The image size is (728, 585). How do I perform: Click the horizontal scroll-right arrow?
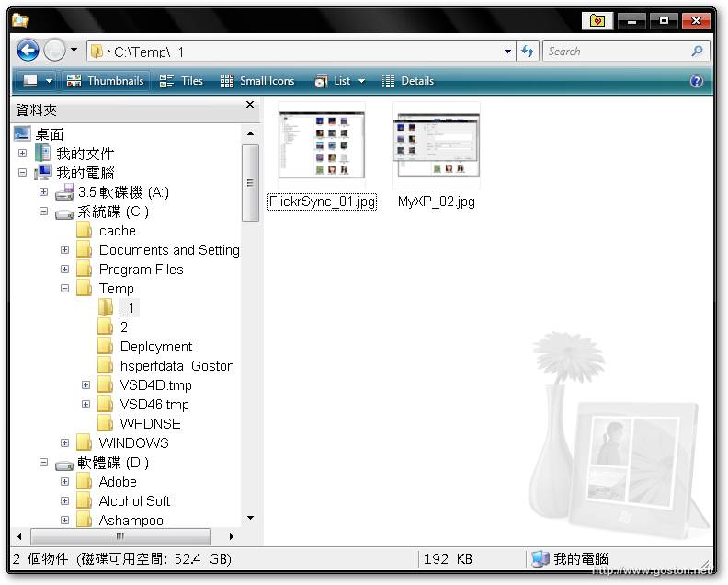pyautogui.click(x=232, y=536)
